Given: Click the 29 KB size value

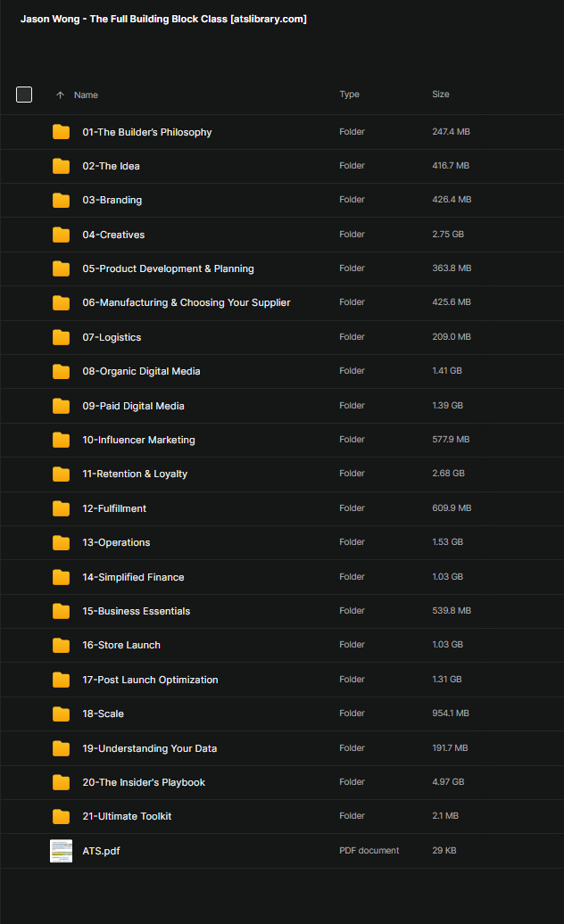Looking at the screenshot, I should [x=444, y=850].
